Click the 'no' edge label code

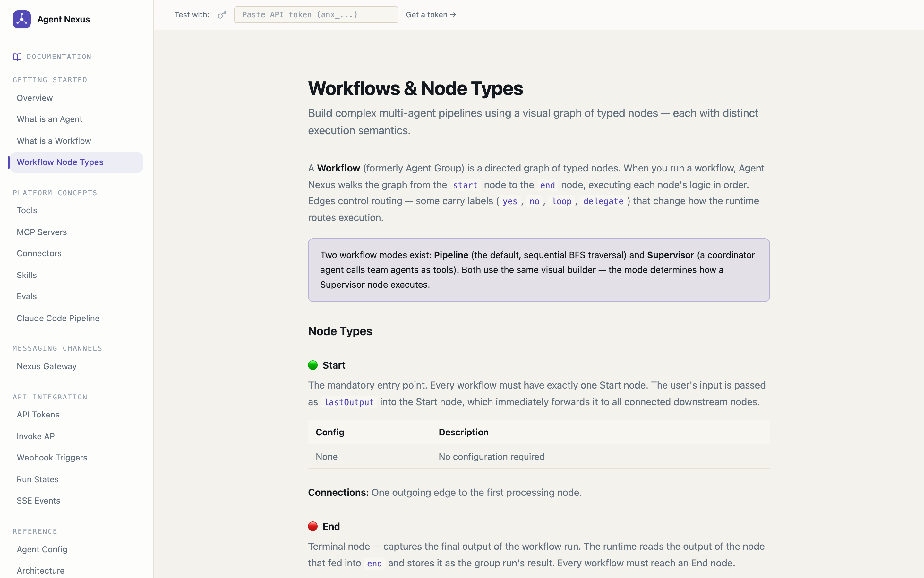pos(534,201)
